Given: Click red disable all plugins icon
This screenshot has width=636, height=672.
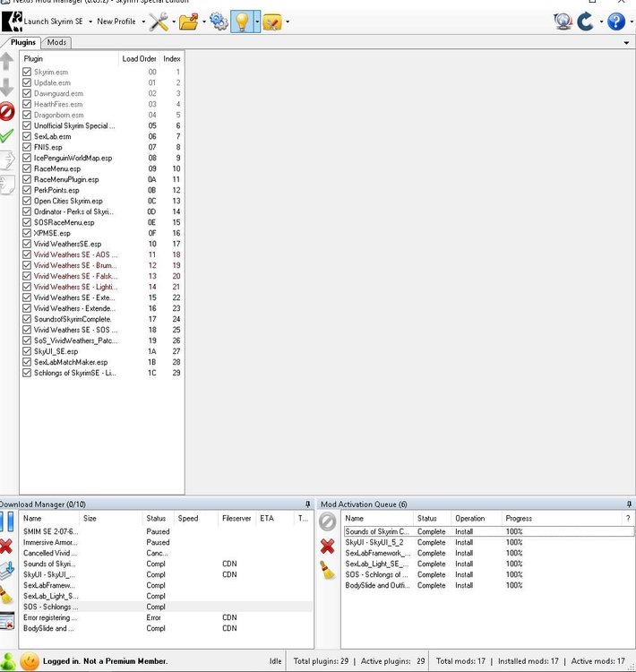Looking at the screenshot, I should pyautogui.click(x=7, y=111).
